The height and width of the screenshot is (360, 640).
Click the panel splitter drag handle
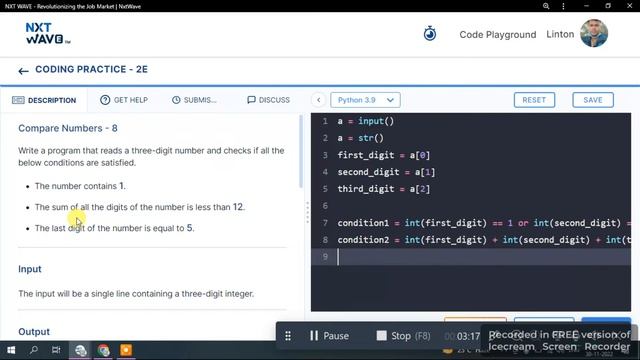pos(307,212)
